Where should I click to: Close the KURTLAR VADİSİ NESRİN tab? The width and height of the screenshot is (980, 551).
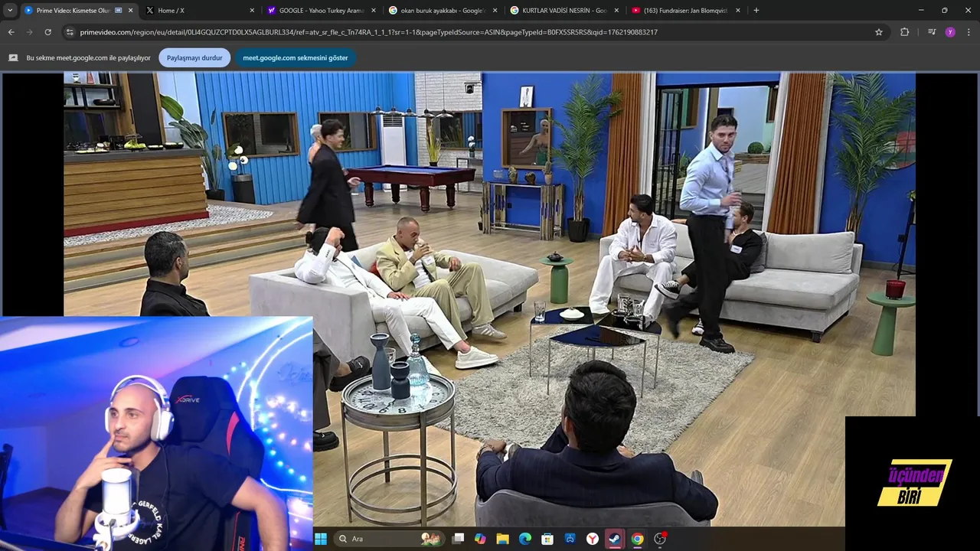coord(616,11)
